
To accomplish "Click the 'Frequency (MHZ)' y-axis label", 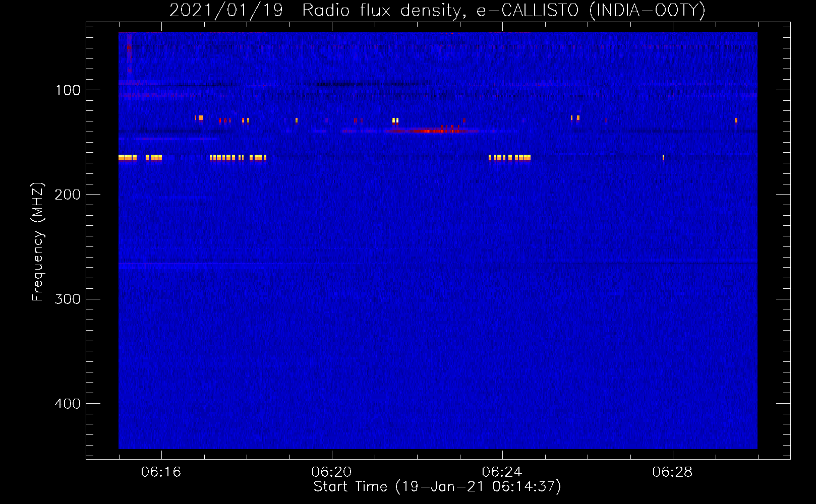I will [x=37, y=241].
